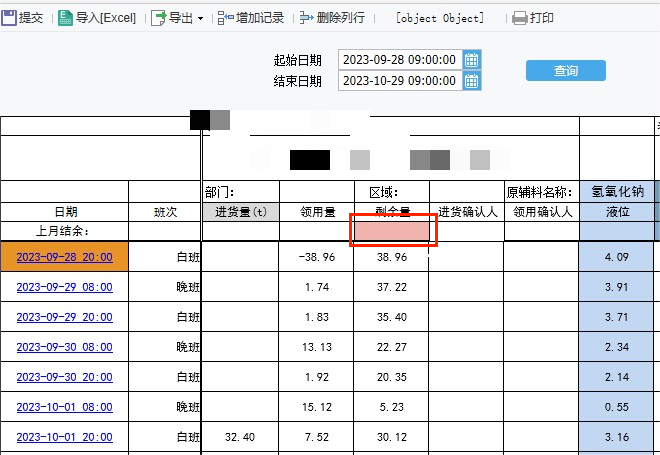Image resolution: width=660 pixels, height=455 pixels.
Task: Select the 3.16 液位 cell
Action: pos(617,437)
